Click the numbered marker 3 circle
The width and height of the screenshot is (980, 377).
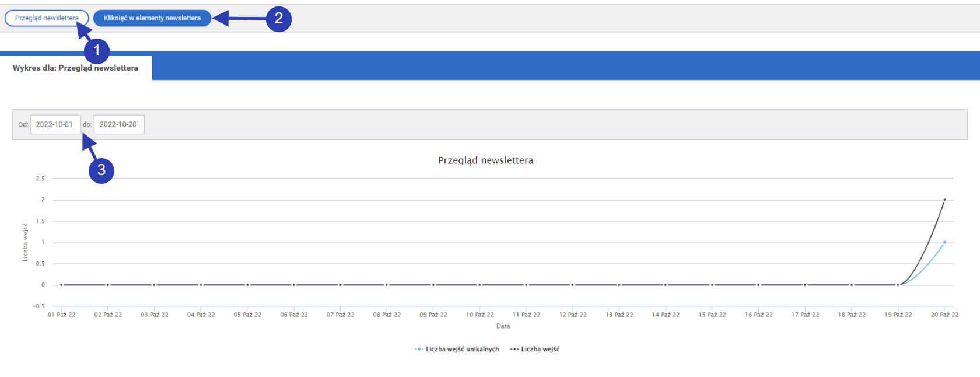[x=101, y=170]
